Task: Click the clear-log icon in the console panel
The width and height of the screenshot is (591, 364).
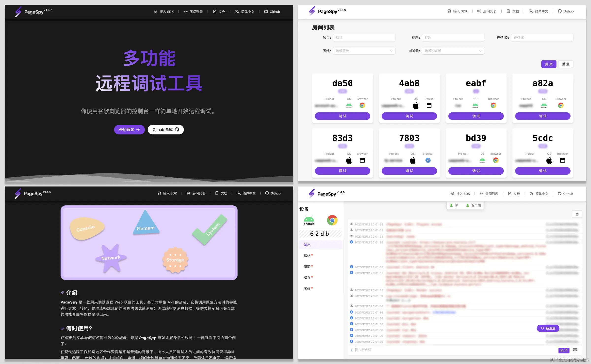Action: [577, 214]
